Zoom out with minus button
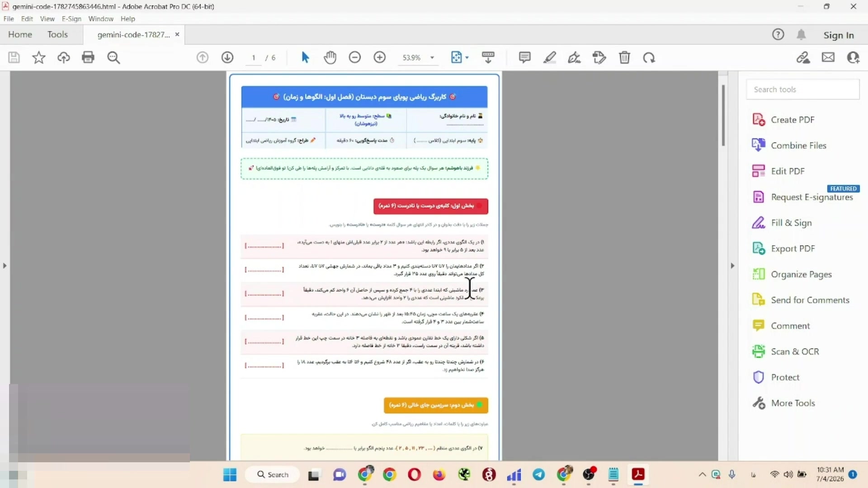This screenshot has height=488, width=868. [x=355, y=57]
